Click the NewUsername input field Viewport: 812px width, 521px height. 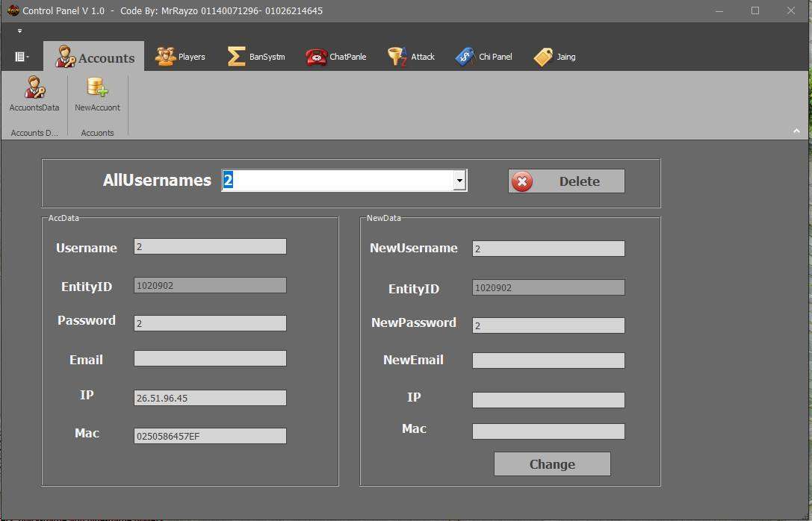point(548,249)
